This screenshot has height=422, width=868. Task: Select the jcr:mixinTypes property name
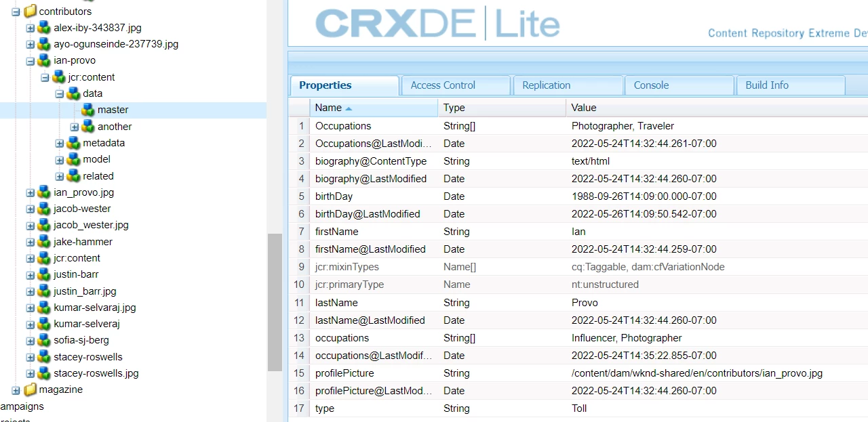point(347,267)
